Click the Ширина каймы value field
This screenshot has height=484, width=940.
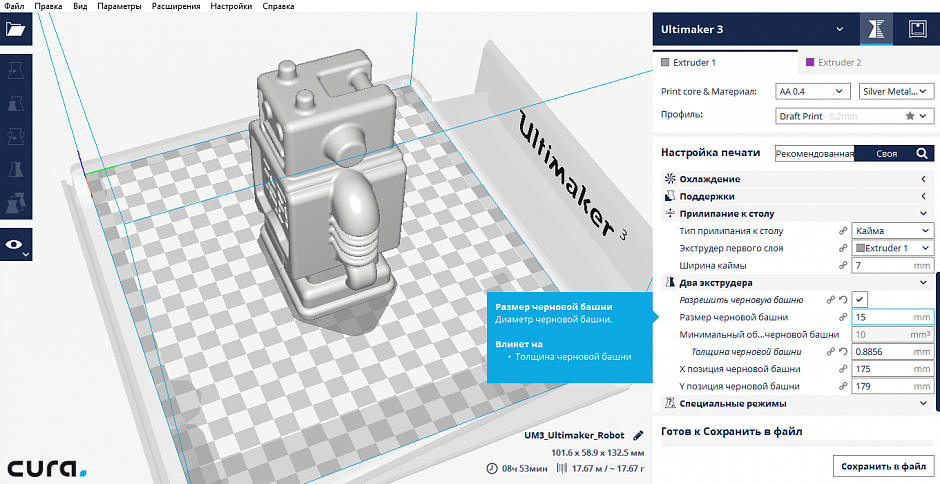click(892, 266)
